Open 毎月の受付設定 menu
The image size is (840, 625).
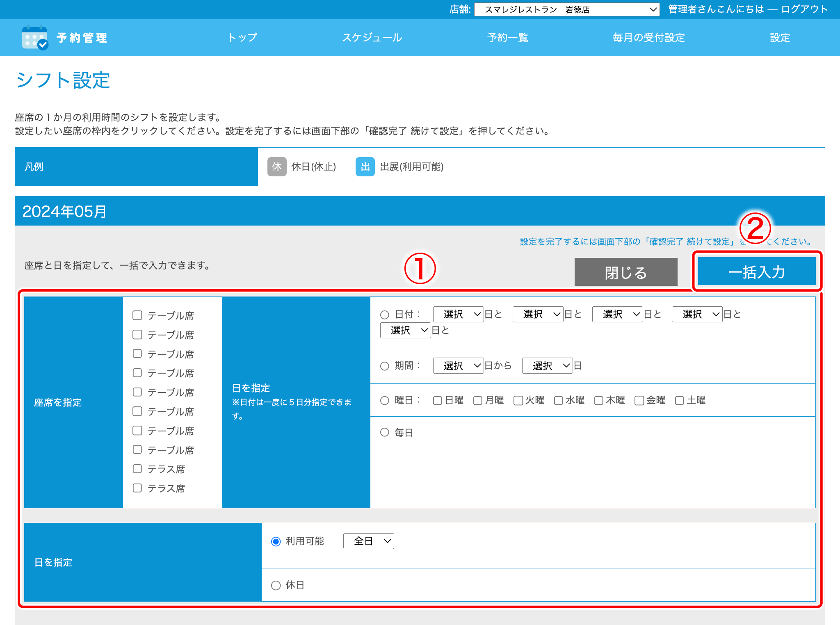648,38
